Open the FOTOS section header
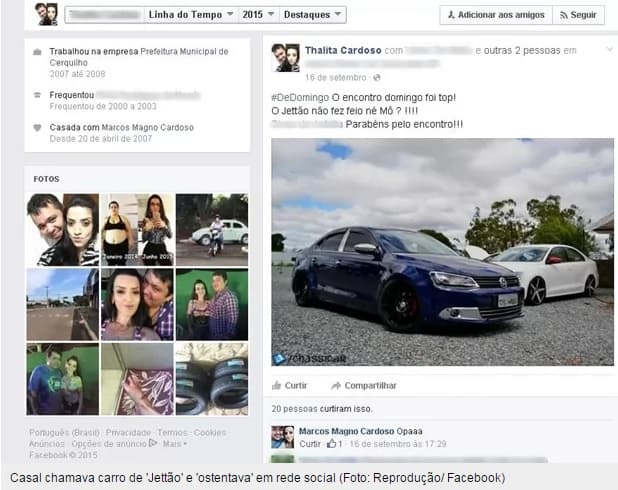Image resolution: width=618 pixels, height=490 pixels. click(x=47, y=179)
